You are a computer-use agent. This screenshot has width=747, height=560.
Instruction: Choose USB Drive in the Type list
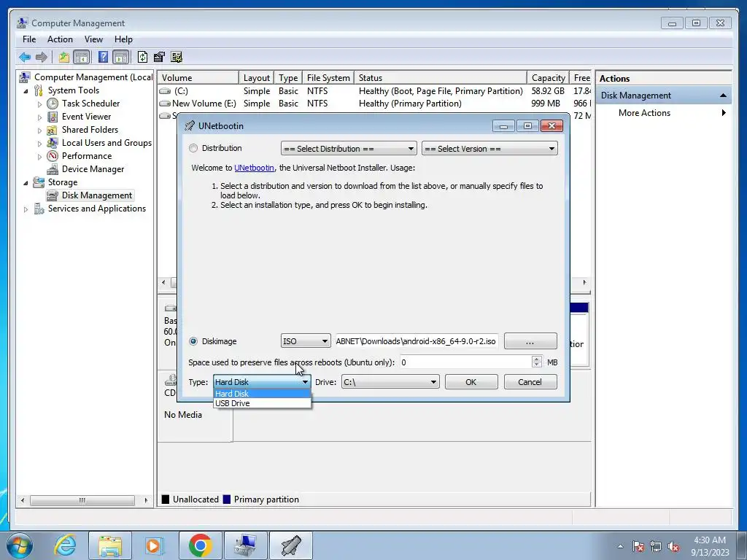(x=262, y=402)
